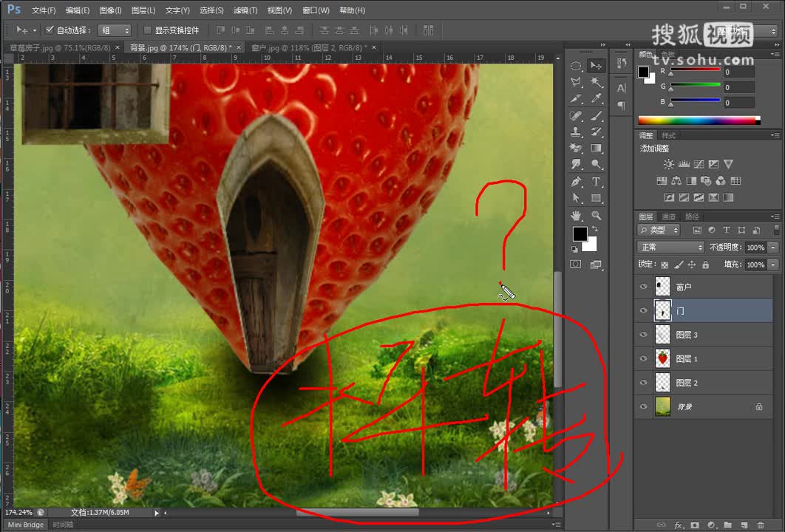Enable the 显示变换控件 checkbox
The image size is (785, 532).
tap(147, 30)
